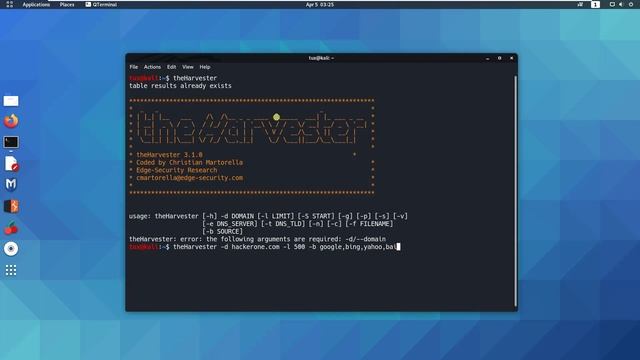The height and width of the screenshot is (360, 640).
Task: Launch Cherrytree from the dock
Action: click(x=11, y=228)
